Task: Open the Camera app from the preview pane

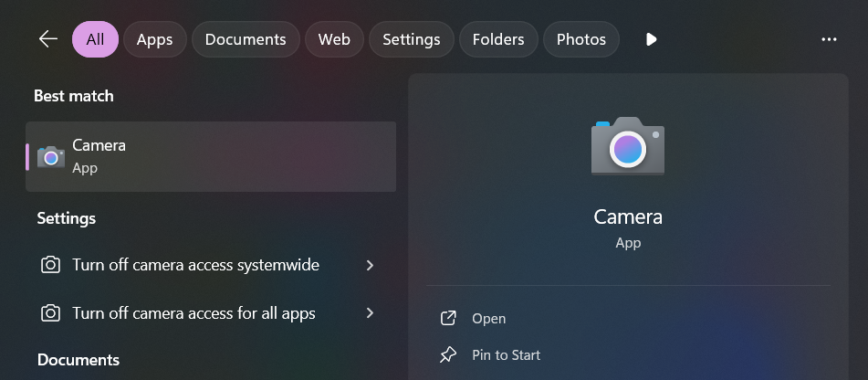Action: 489,319
